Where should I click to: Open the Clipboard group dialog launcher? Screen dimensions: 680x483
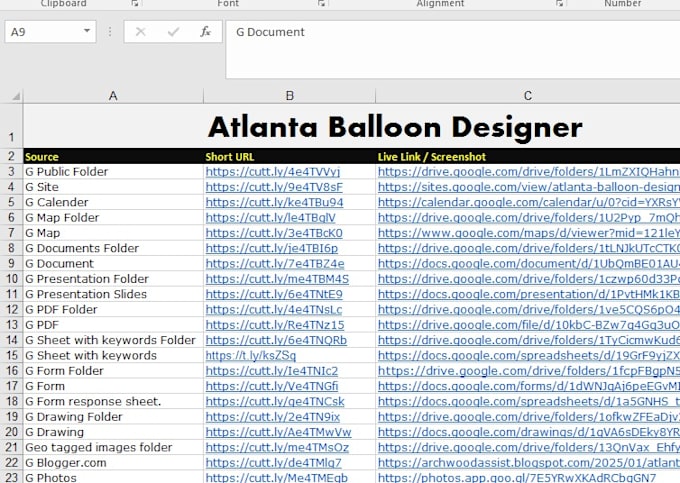click(x=135, y=3)
